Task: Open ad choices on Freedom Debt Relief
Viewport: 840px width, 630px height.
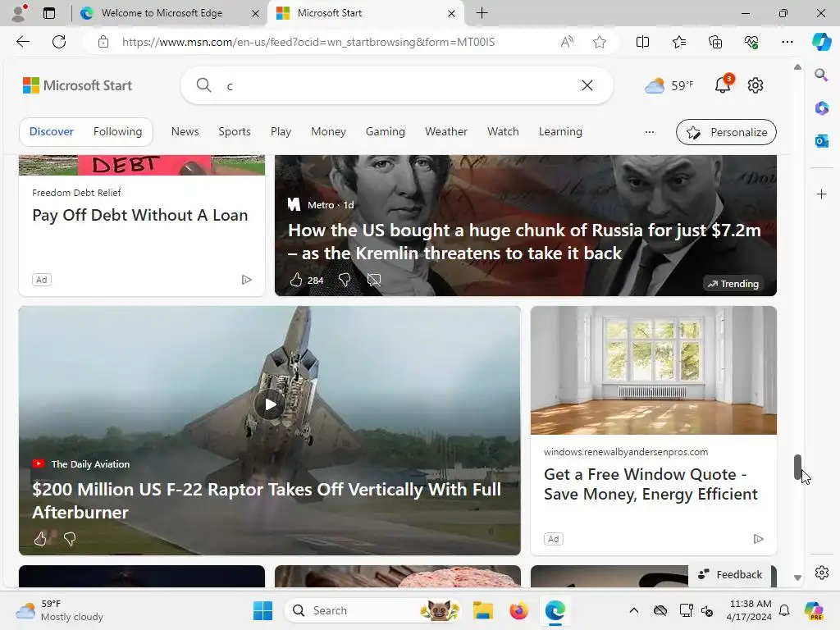Action: pos(246,280)
